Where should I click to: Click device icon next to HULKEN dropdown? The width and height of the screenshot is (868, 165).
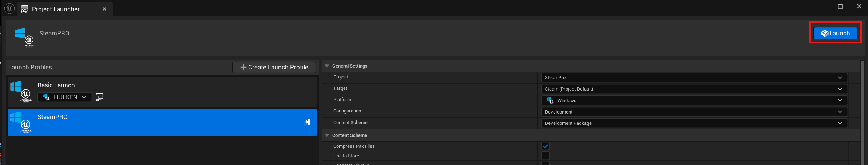99,97
